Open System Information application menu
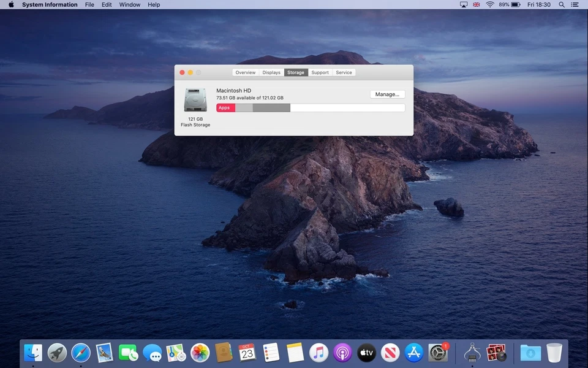The width and height of the screenshot is (588, 368). [x=50, y=4]
